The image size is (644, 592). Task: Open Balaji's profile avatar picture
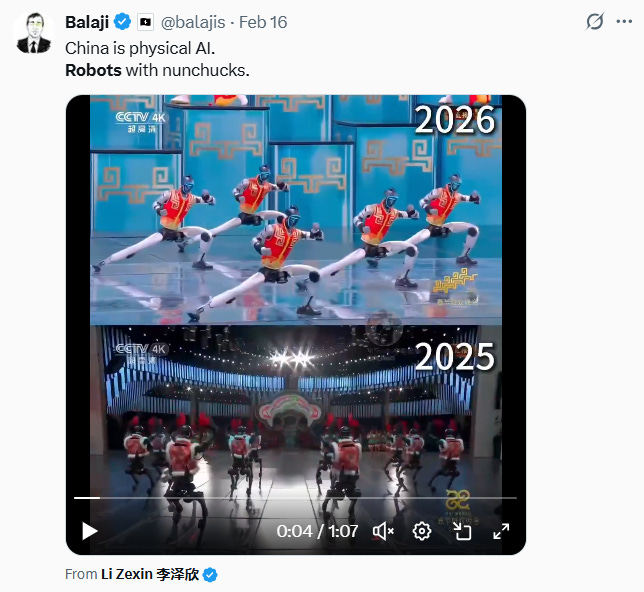click(34, 33)
